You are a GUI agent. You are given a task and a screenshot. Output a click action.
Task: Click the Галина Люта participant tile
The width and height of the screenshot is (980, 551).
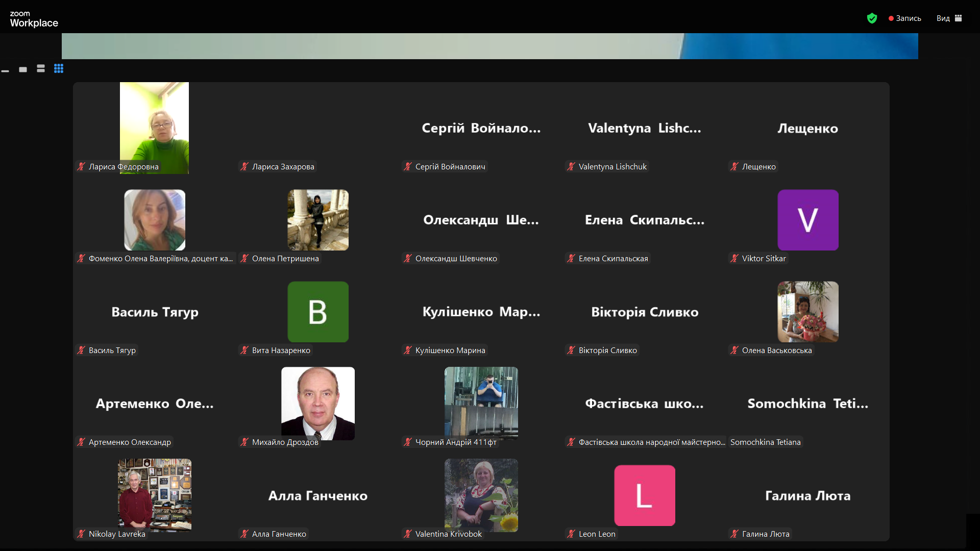(807, 495)
